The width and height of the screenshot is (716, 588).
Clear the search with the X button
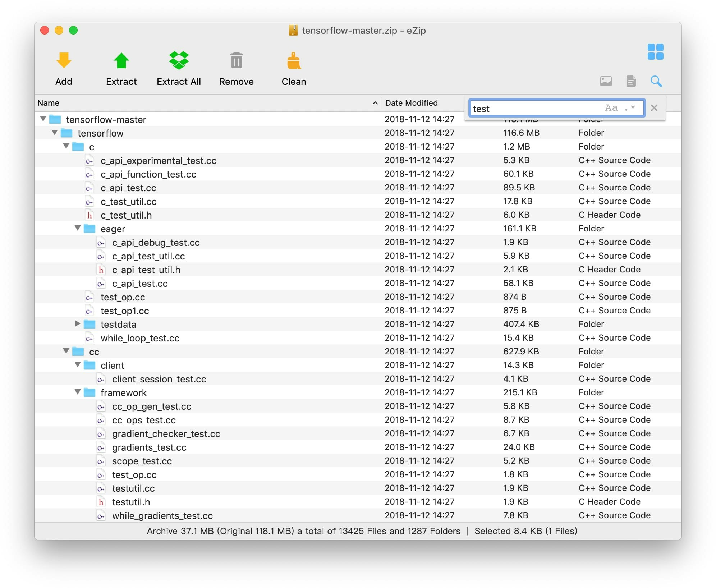654,108
